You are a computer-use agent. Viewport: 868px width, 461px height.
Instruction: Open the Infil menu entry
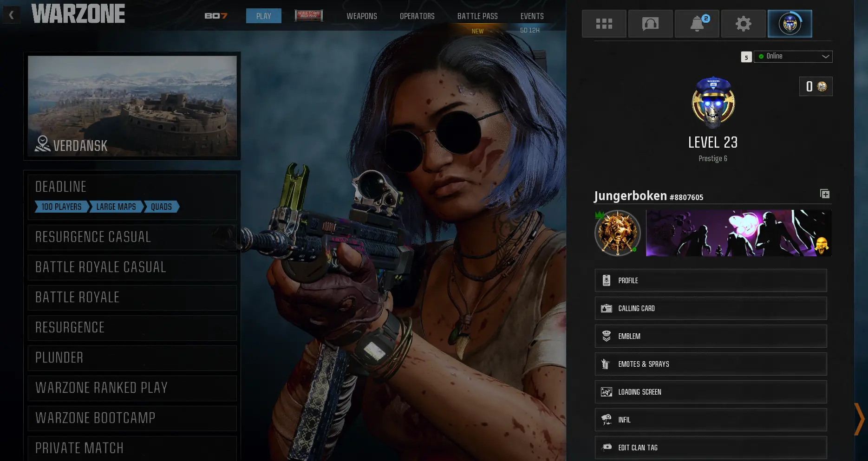pyautogui.click(x=711, y=420)
